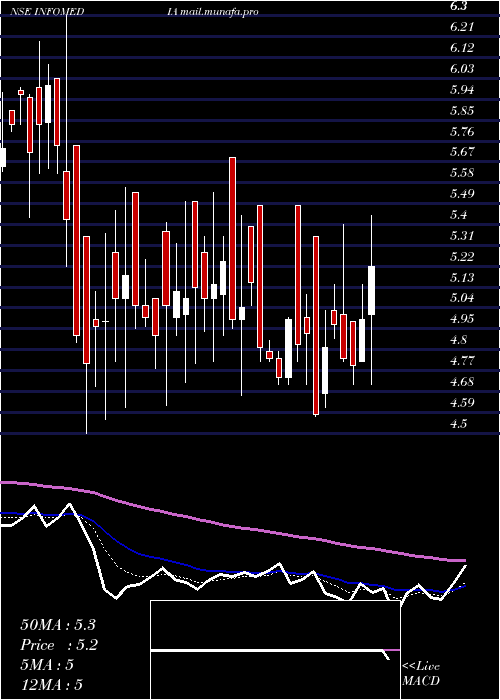Click the 6.03 price axis label

coord(462,69)
